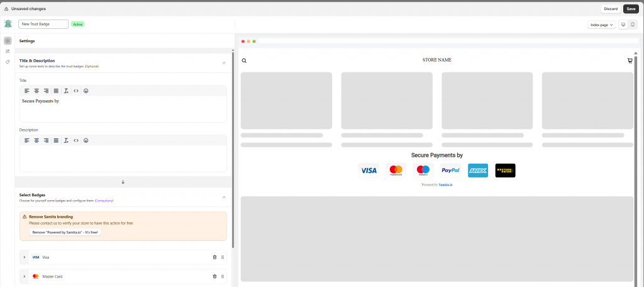Click the Amex badge in preview
The width and height of the screenshot is (644, 287).
pos(478,171)
